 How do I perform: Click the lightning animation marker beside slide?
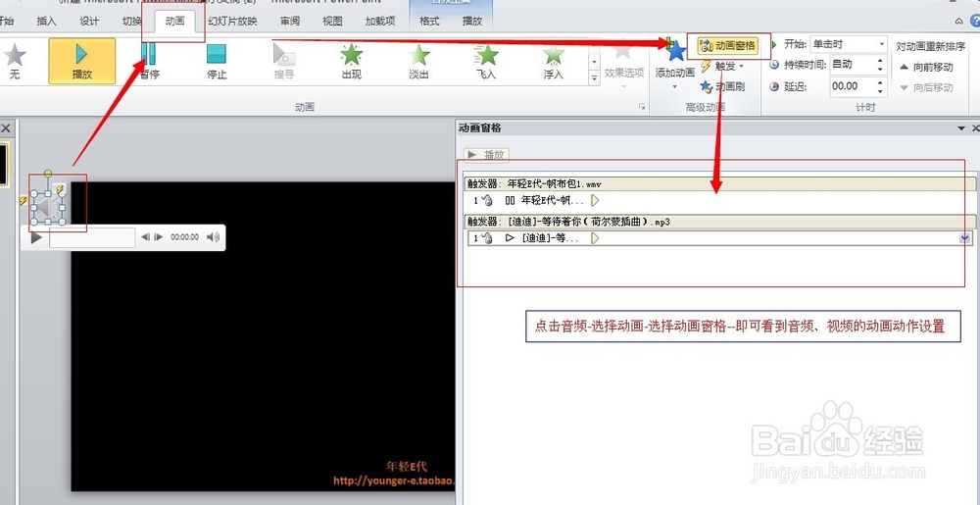coord(24,201)
